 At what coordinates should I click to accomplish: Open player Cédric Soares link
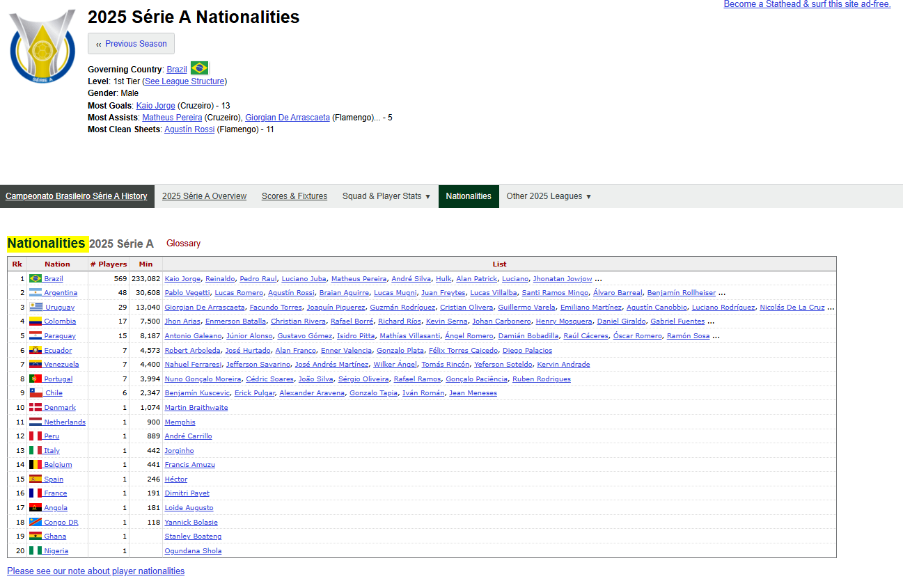click(269, 379)
